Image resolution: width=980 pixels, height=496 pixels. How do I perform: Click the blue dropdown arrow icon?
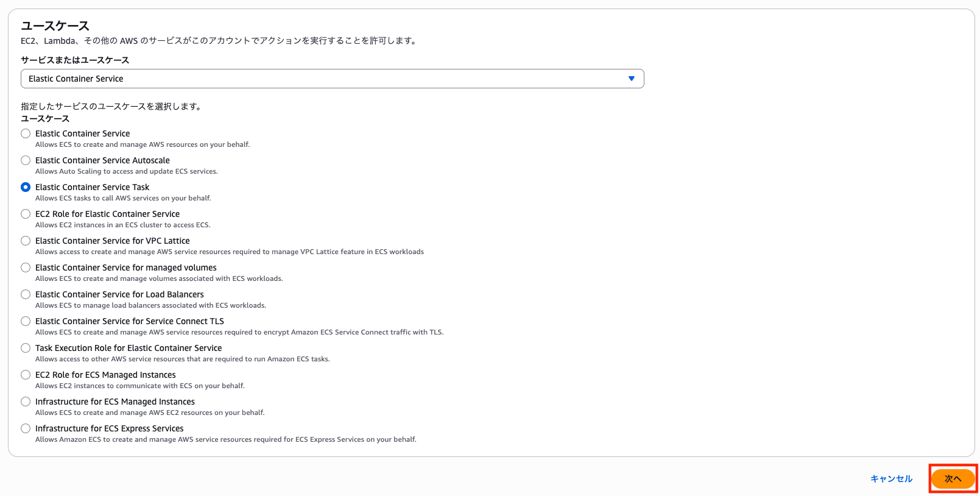tap(631, 79)
